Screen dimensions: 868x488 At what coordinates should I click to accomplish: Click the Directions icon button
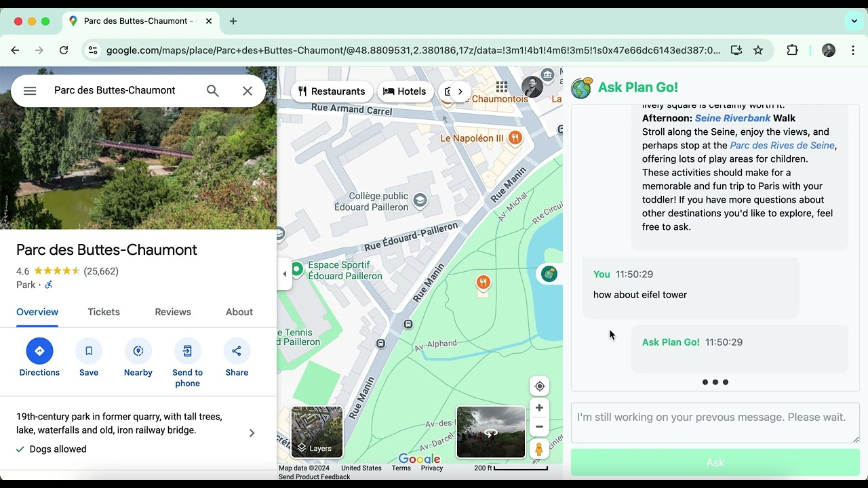click(39, 351)
